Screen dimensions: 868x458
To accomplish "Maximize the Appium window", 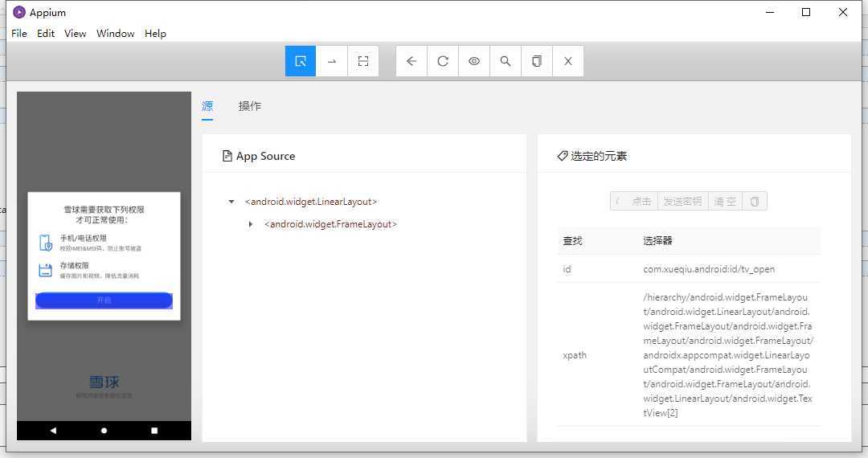I will tap(806, 12).
